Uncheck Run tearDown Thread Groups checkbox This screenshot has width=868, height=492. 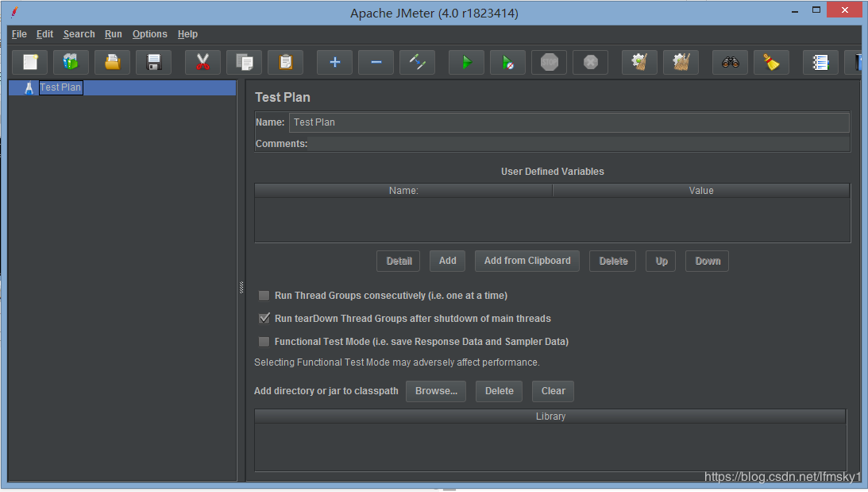click(x=264, y=319)
